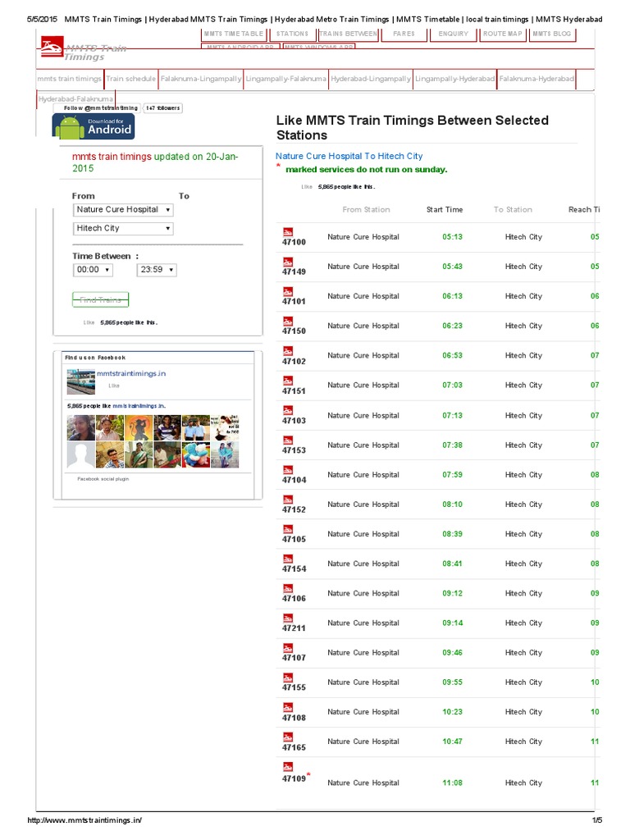Click the Follow @mmtstraintiming Twitter button
Viewport: 630px width, 840px height.
pyautogui.click(x=97, y=108)
